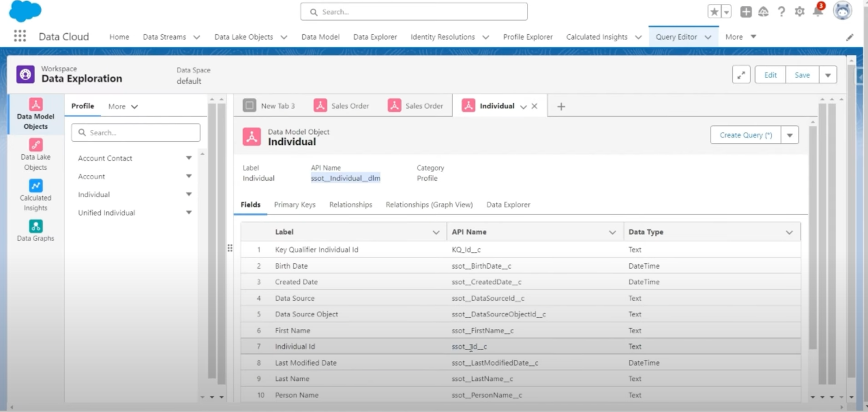
Task: Click the Edit button
Action: 770,75
